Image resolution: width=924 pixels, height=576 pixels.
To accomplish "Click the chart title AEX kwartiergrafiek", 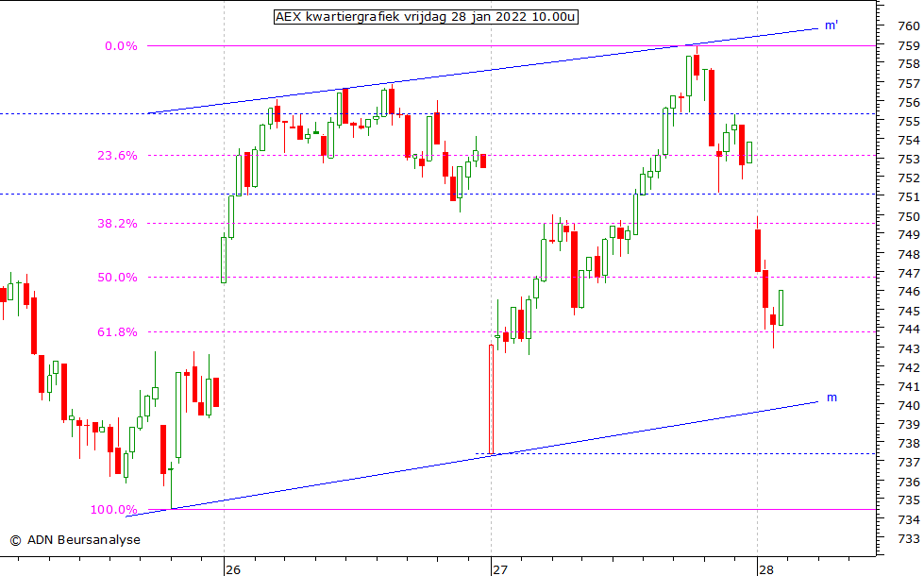I will 426,16.
